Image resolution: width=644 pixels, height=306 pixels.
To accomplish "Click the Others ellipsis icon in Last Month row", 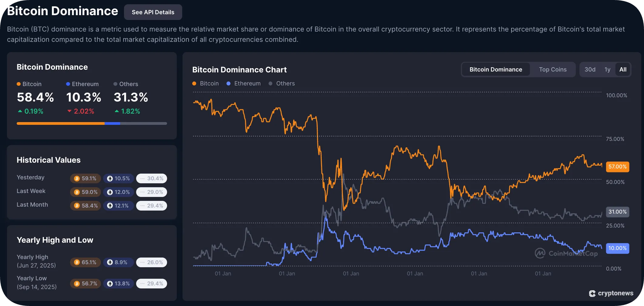I will click(x=142, y=206).
